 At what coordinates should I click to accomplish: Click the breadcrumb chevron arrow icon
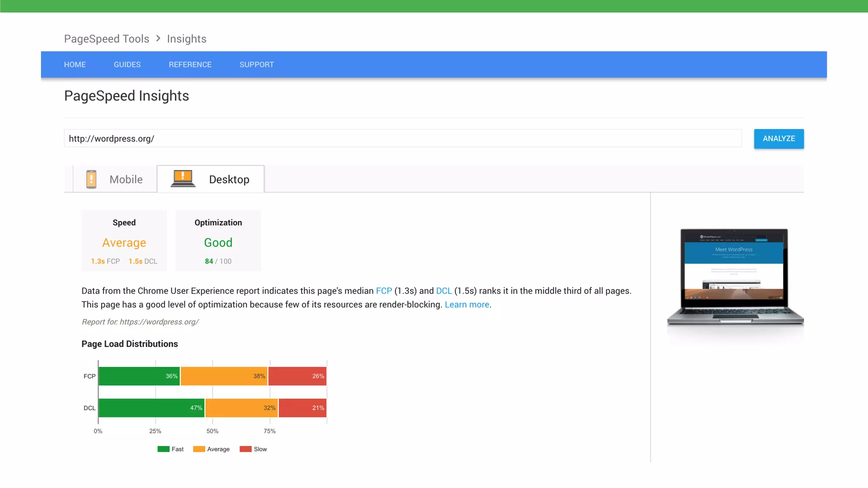[158, 39]
